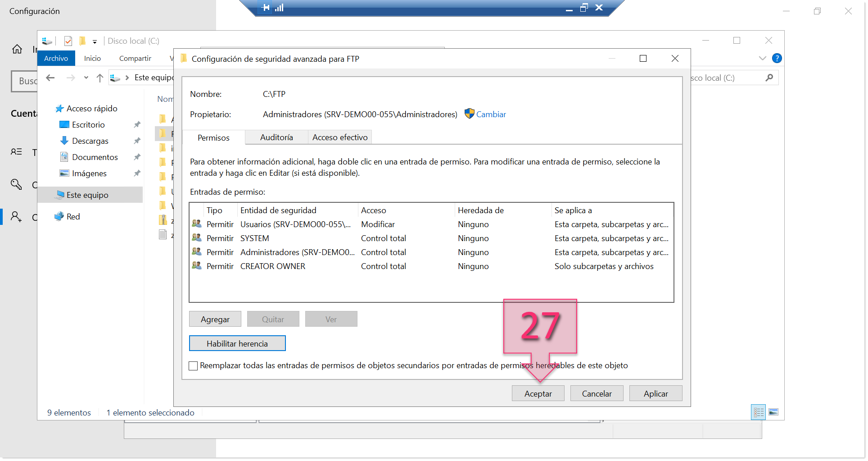
Task: Select Este equipo in navigation pane
Action: 87,195
